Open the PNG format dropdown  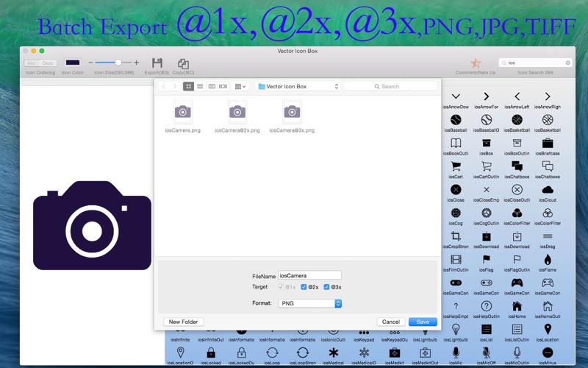pos(309,303)
